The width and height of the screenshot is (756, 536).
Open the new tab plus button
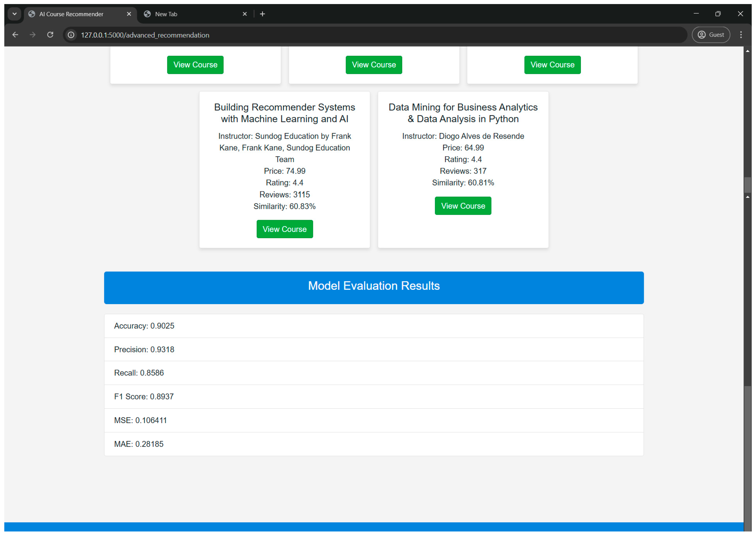pos(263,14)
